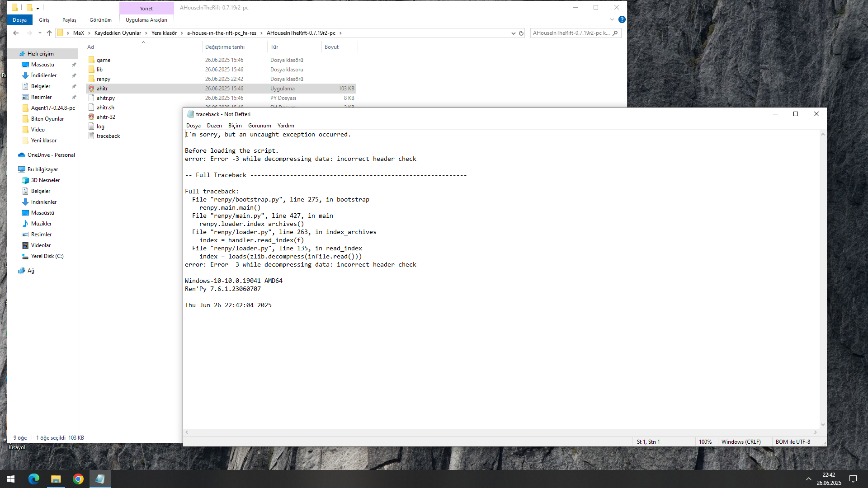Open the game folder in file list
This screenshot has width=868, height=488.
coord(103,60)
